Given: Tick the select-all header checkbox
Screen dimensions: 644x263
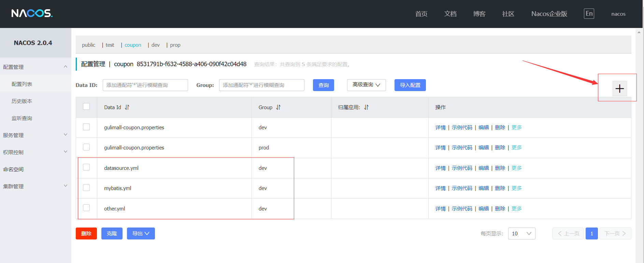Looking at the screenshot, I should click(86, 106).
